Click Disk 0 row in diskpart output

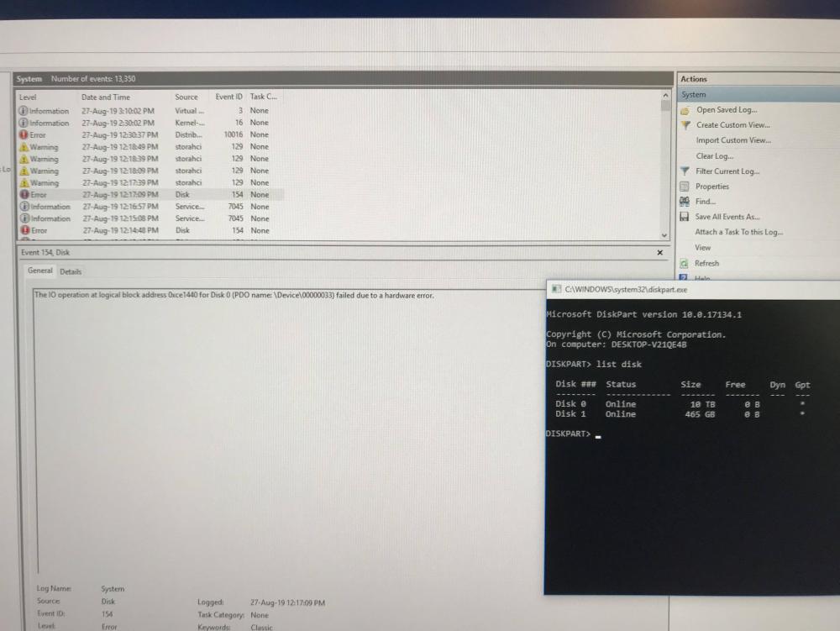click(x=681, y=404)
